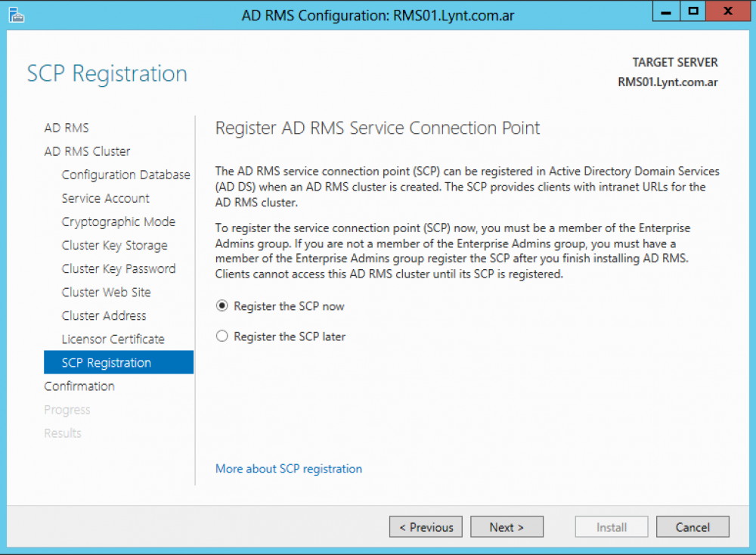Open the AD RMS step
This screenshot has height=555, width=756.
click(x=67, y=128)
